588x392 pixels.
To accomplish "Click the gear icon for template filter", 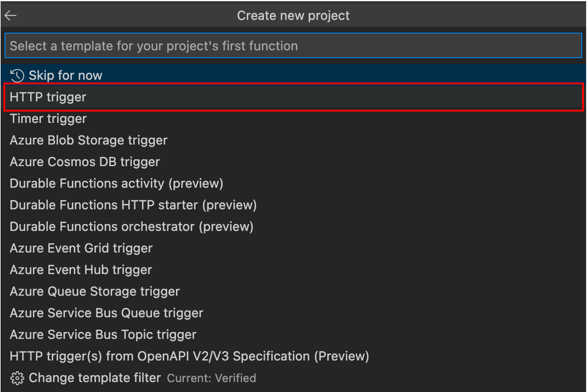I will (17, 378).
